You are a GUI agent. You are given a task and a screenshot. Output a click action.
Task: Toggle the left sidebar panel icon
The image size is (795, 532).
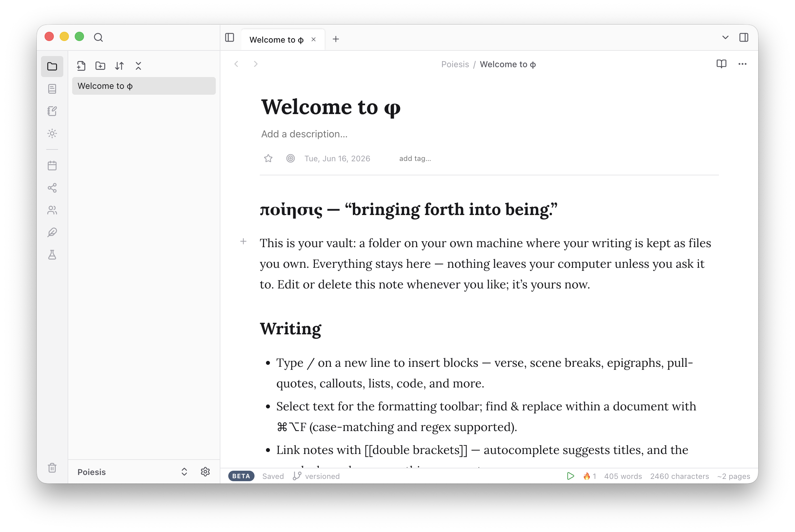tap(230, 37)
